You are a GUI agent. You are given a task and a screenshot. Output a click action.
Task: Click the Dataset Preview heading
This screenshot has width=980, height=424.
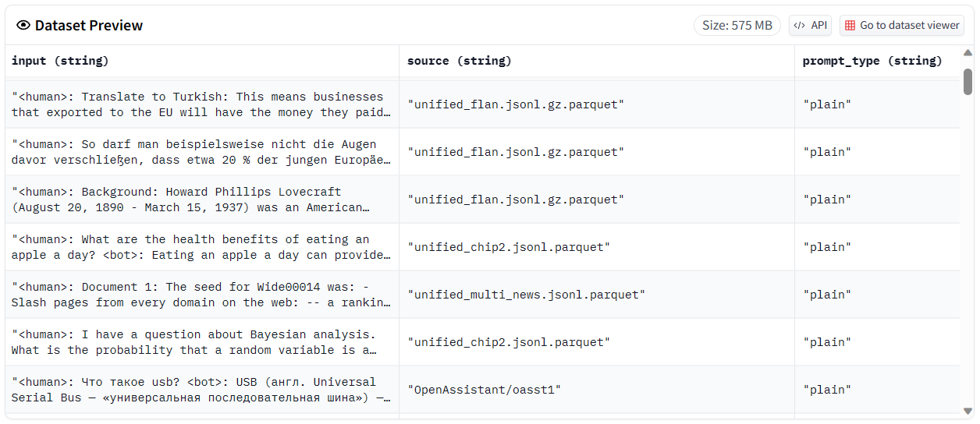tap(88, 26)
